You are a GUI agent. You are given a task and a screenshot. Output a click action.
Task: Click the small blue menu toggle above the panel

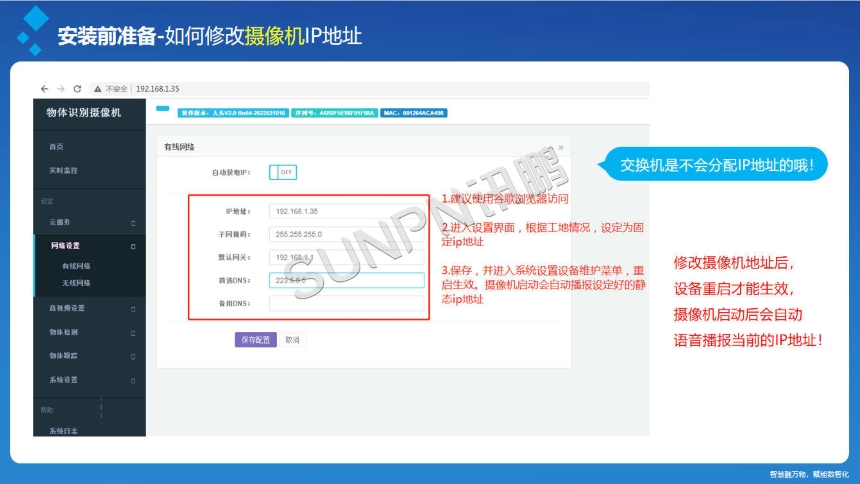tap(163, 109)
